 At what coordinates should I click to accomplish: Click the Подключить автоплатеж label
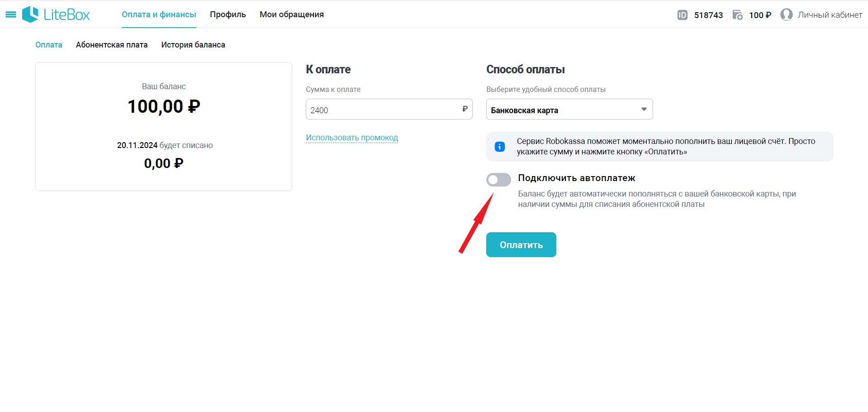(x=577, y=178)
